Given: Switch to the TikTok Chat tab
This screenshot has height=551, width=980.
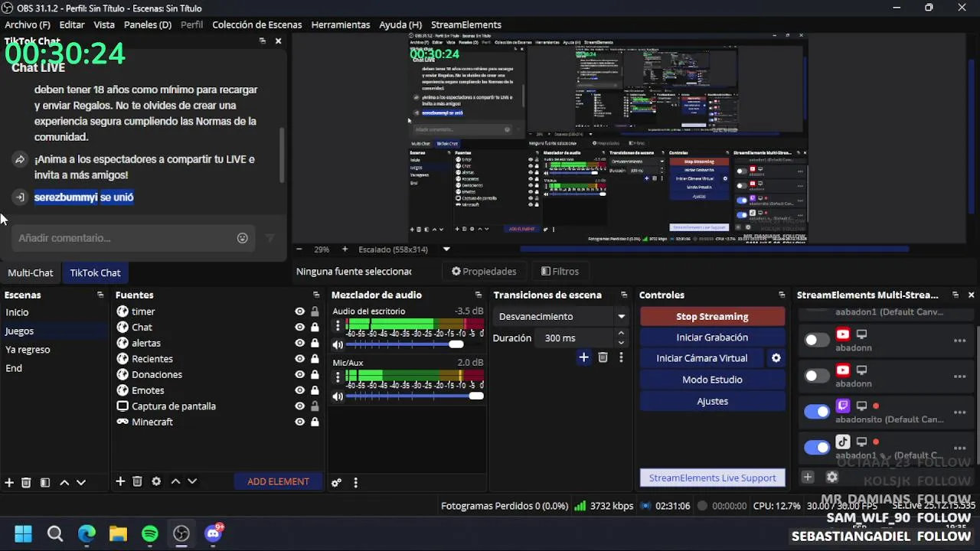Looking at the screenshot, I should (95, 272).
